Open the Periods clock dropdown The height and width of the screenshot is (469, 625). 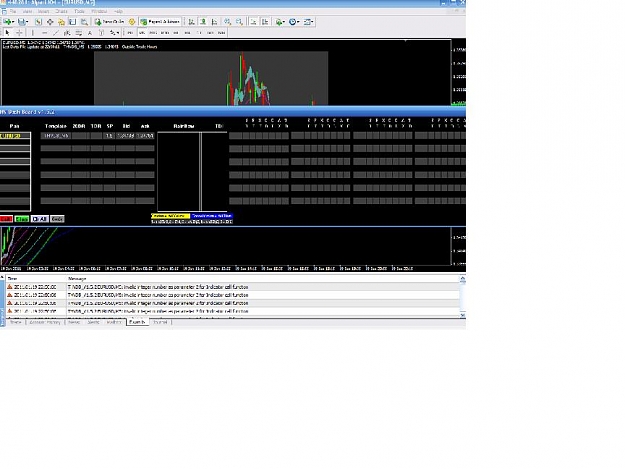tap(294, 22)
